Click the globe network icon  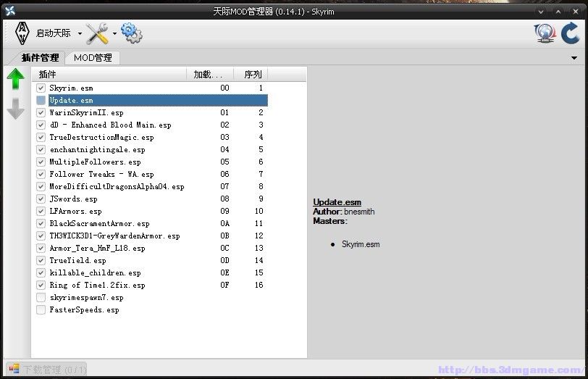tap(545, 33)
